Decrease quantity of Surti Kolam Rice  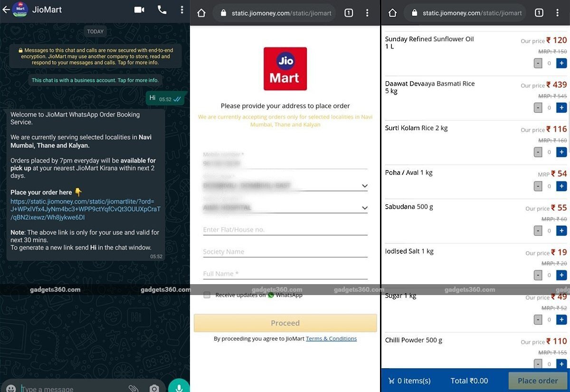click(538, 152)
